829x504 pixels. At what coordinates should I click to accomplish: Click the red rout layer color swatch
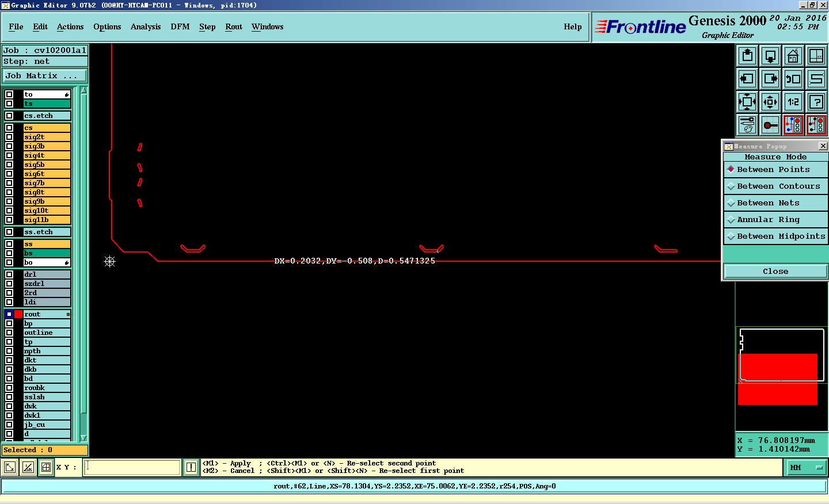click(x=18, y=314)
